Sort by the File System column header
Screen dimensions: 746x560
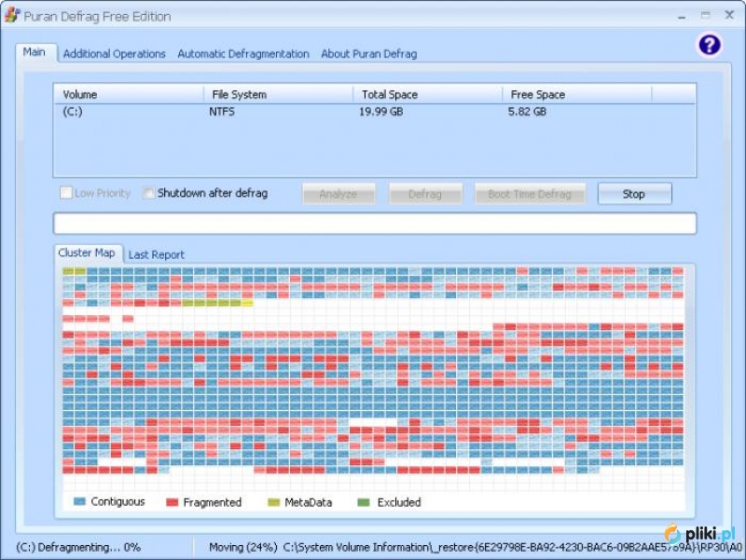(278, 94)
